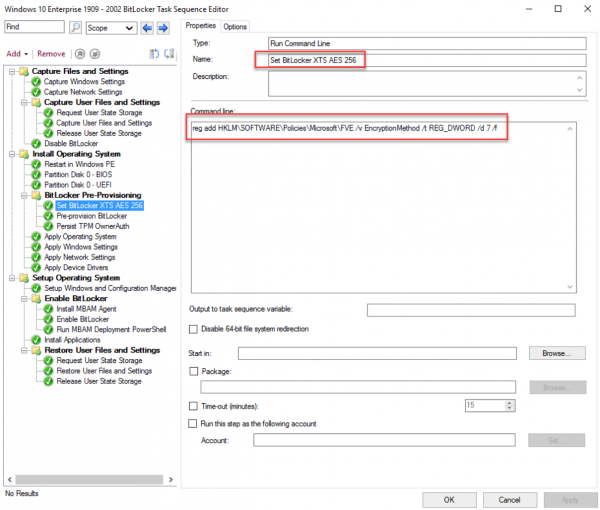Click the Start in input field
600x510 pixels.
(x=377, y=354)
